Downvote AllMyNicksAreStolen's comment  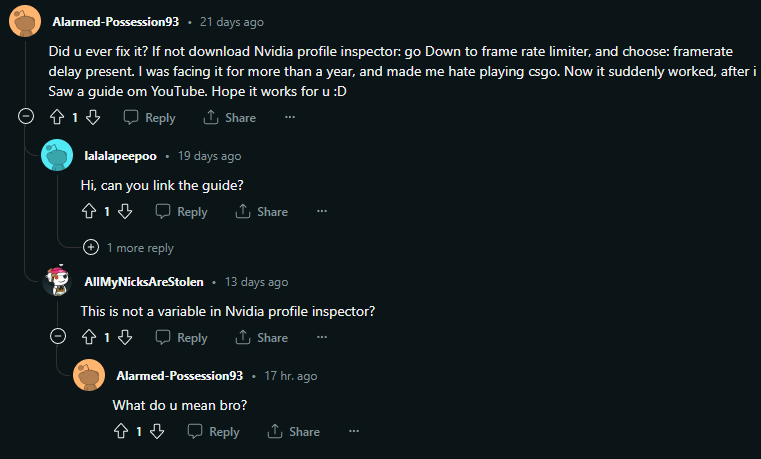point(125,337)
